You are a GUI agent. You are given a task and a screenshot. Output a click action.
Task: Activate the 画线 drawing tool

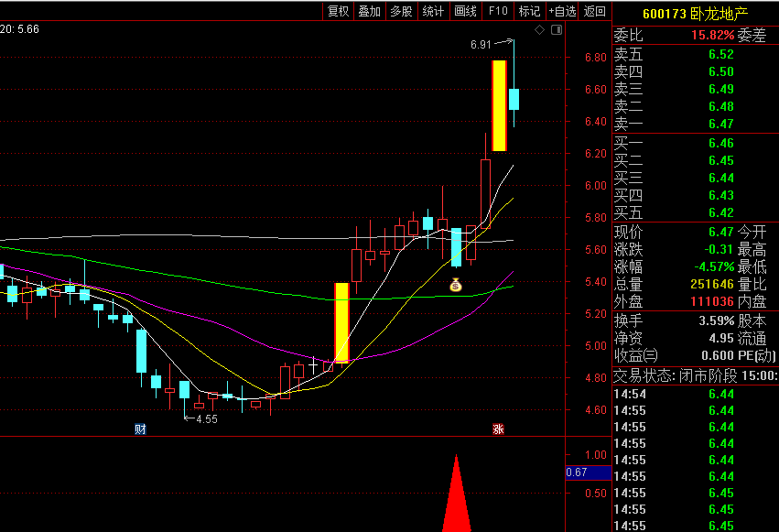coord(465,11)
